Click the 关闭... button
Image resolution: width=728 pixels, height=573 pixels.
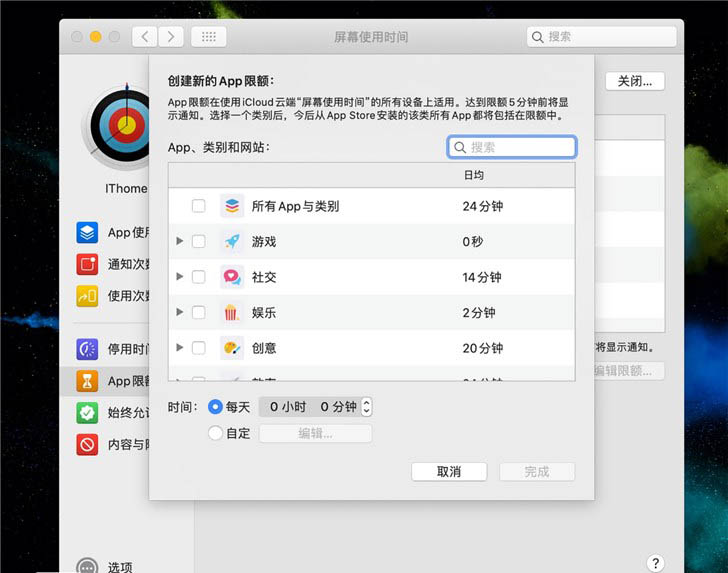coord(635,82)
